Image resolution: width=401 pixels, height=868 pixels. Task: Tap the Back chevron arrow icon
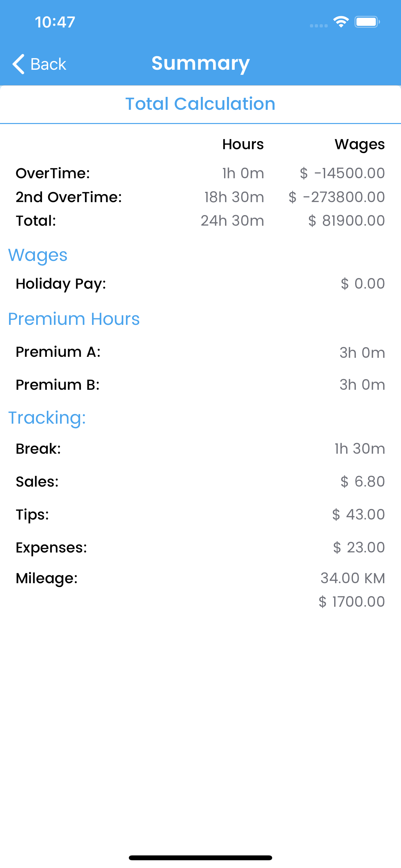click(x=18, y=64)
